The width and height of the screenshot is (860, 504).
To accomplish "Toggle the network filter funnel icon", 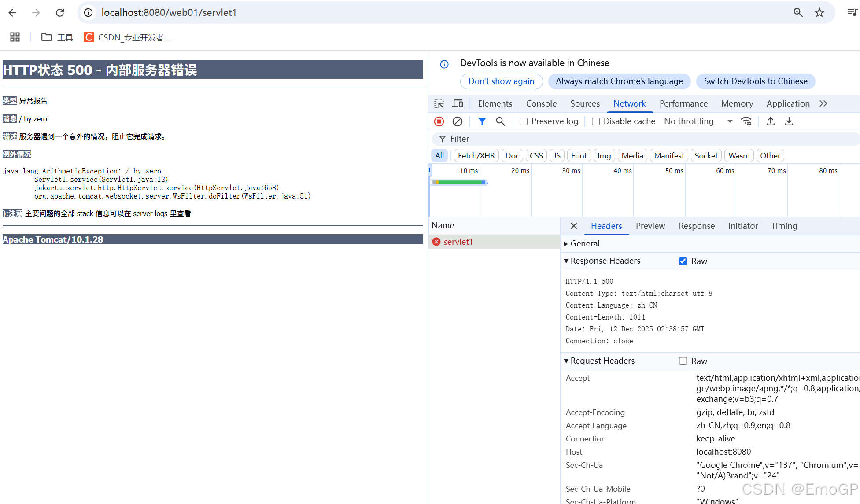I will (x=482, y=121).
